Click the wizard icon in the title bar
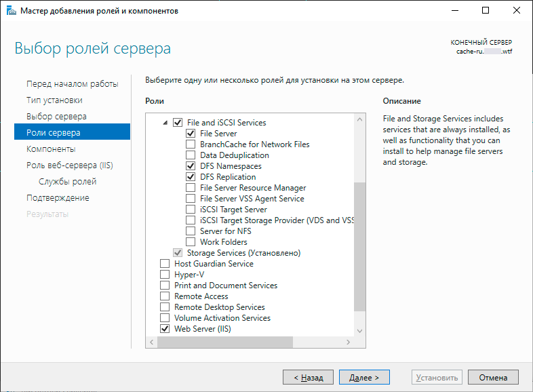The image size is (533, 392). click(x=12, y=11)
